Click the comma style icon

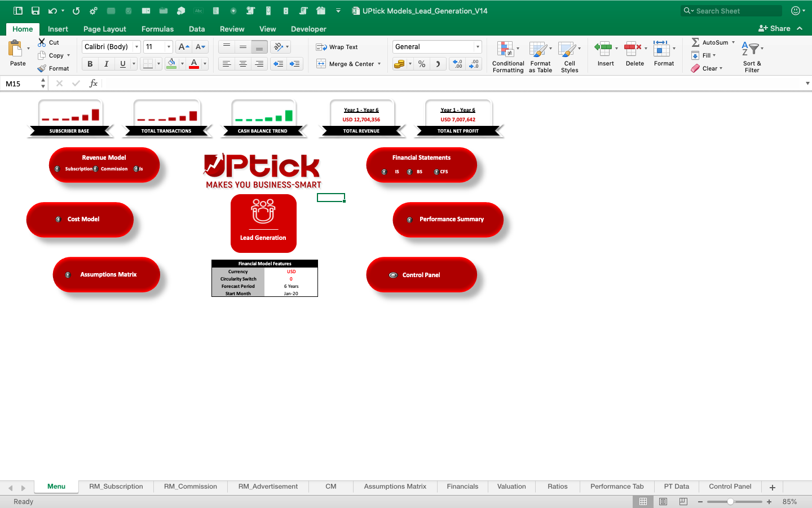click(x=438, y=64)
